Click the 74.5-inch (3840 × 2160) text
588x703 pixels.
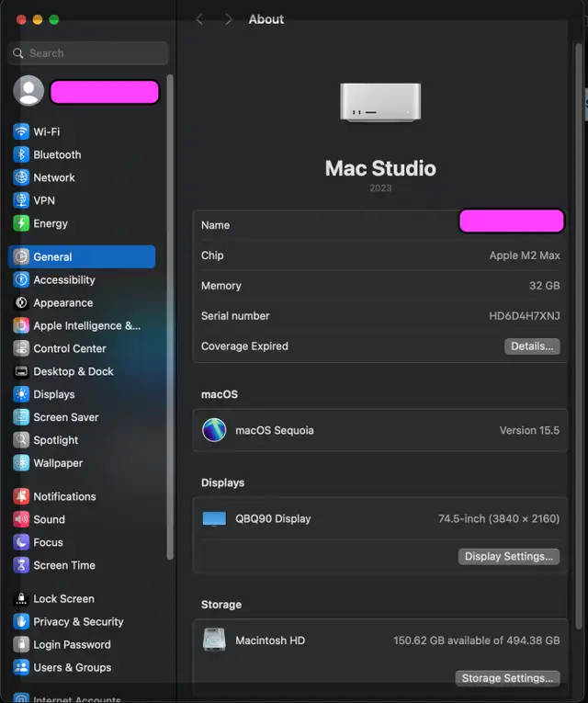point(499,518)
